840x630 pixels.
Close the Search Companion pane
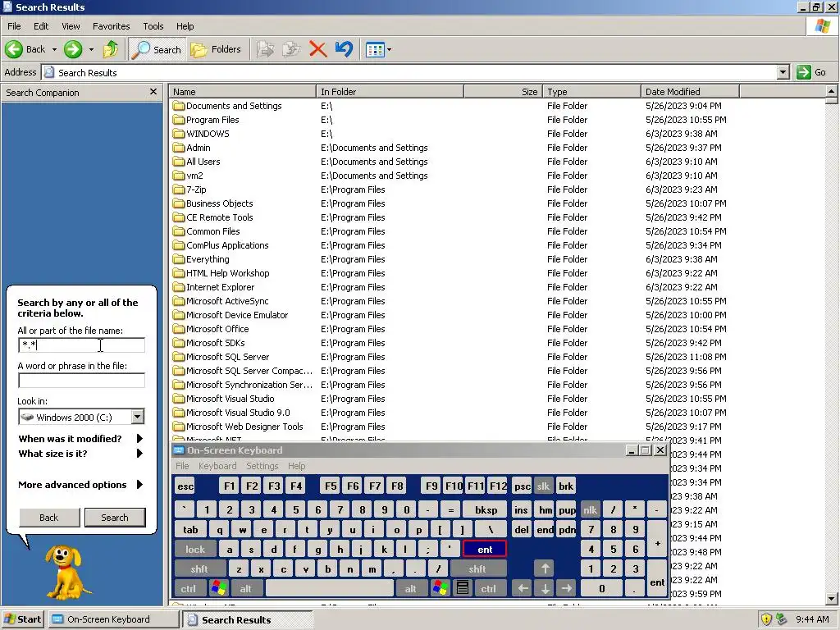pos(153,92)
